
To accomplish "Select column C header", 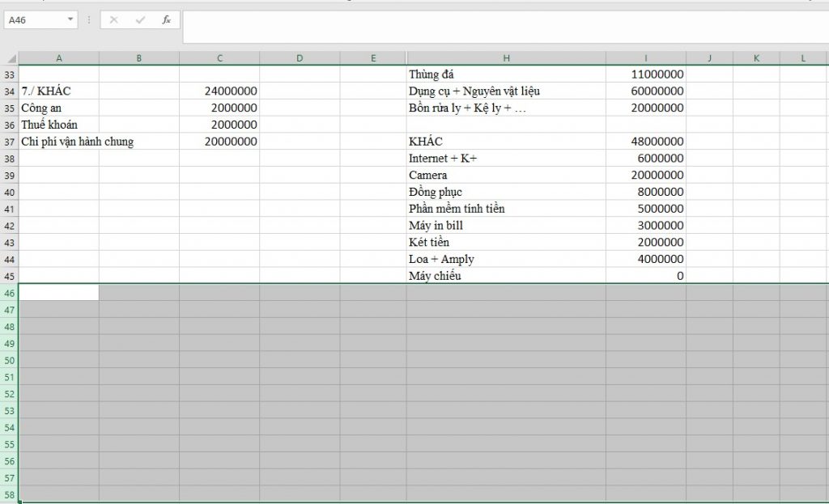I will click(219, 58).
